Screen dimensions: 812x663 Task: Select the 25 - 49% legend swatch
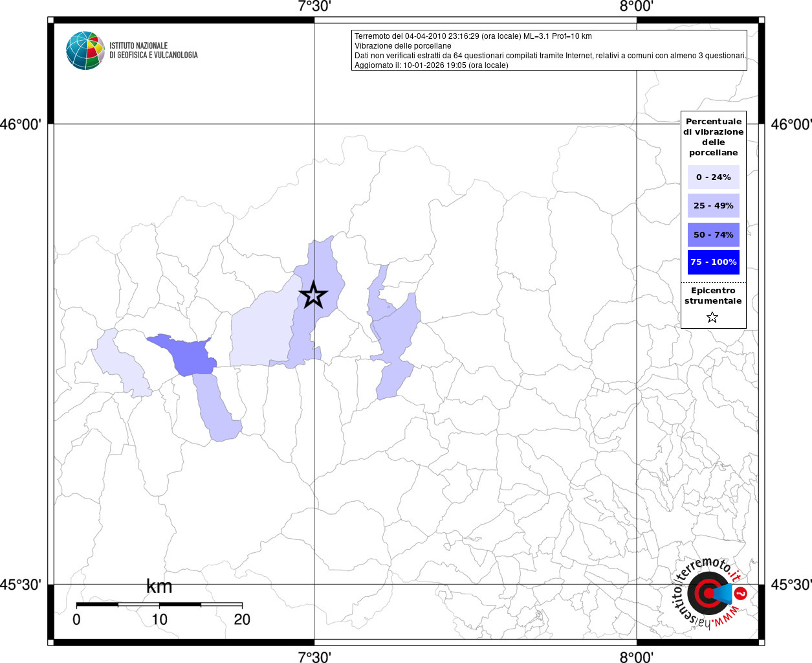coord(713,206)
